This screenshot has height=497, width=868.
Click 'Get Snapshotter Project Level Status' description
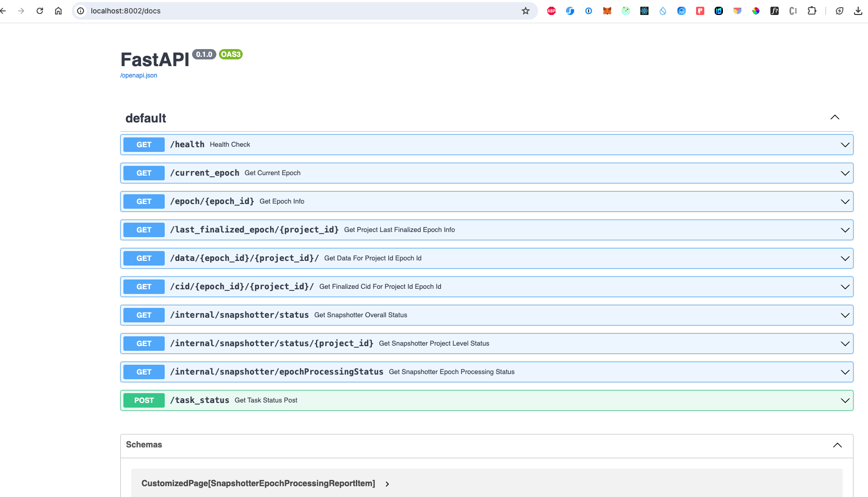(434, 344)
